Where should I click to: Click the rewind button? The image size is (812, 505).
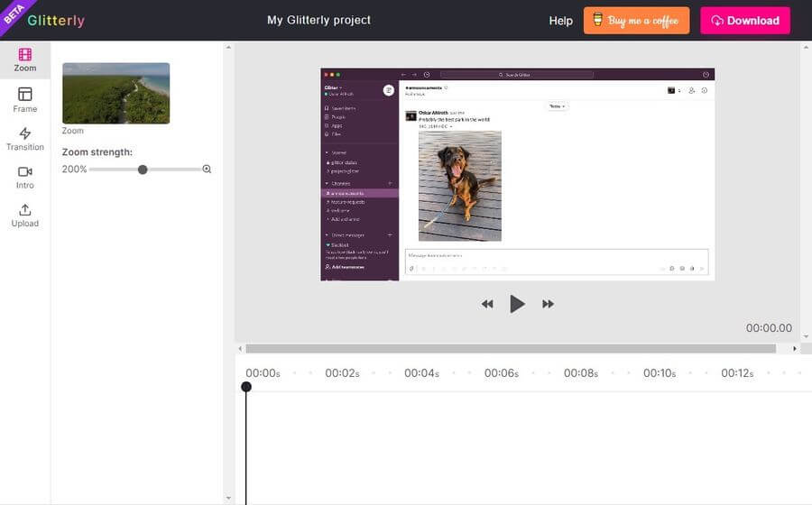point(487,304)
